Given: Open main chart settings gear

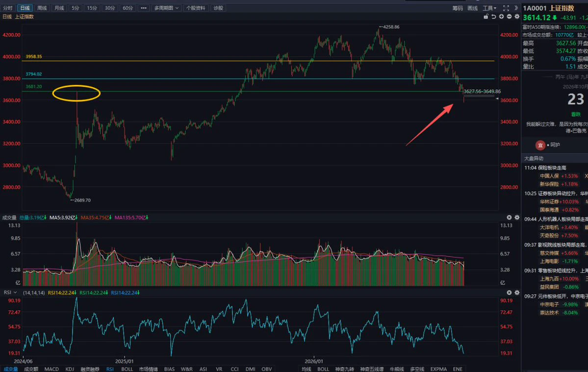Looking at the screenshot, I should [517, 17].
